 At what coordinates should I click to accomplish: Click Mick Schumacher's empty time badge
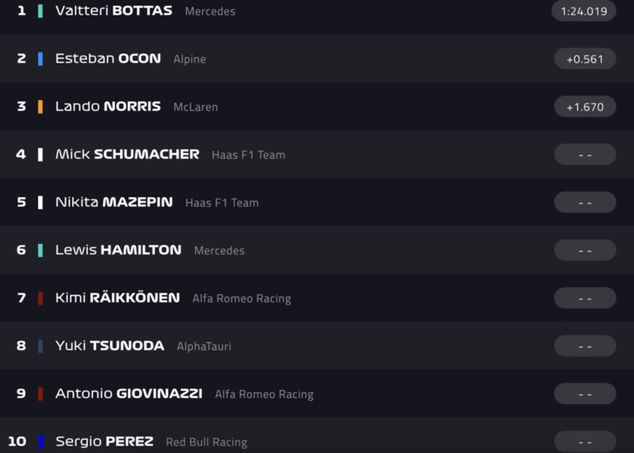coord(584,155)
